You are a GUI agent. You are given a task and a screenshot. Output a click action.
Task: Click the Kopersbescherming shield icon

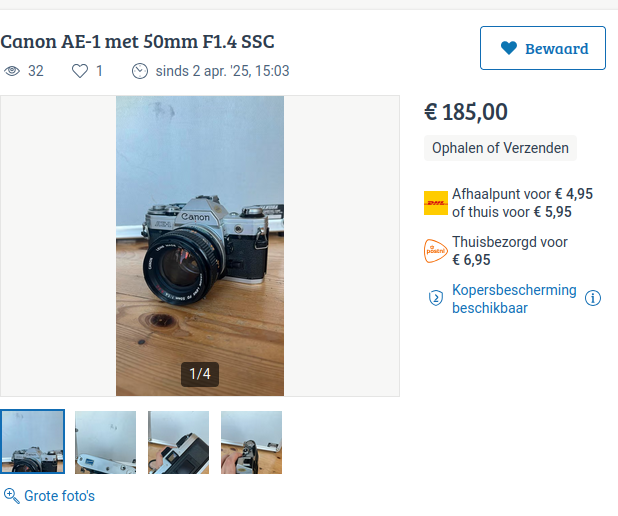pos(436,298)
